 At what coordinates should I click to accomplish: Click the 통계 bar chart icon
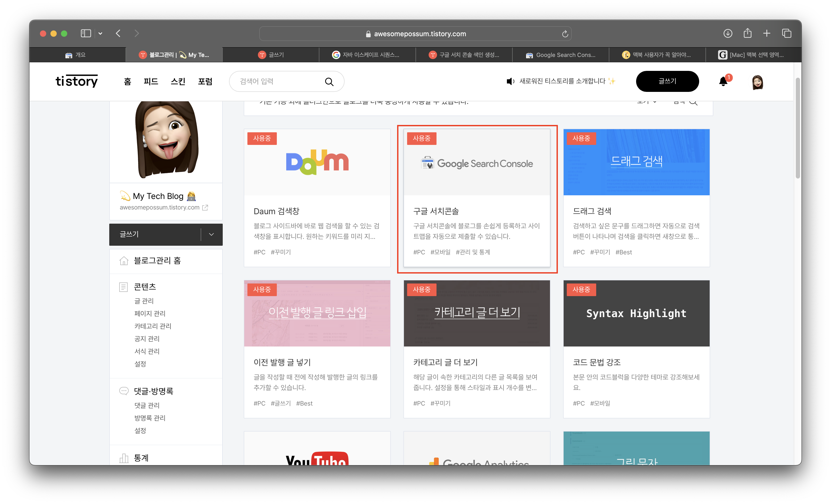pos(124,458)
